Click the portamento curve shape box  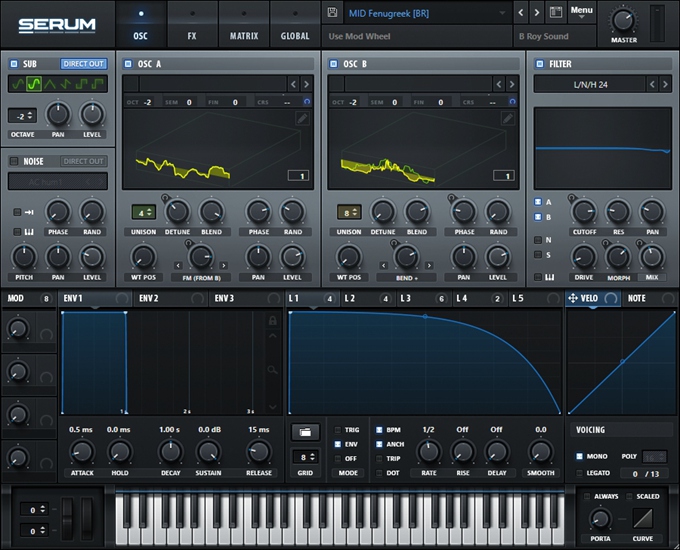tap(642, 518)
